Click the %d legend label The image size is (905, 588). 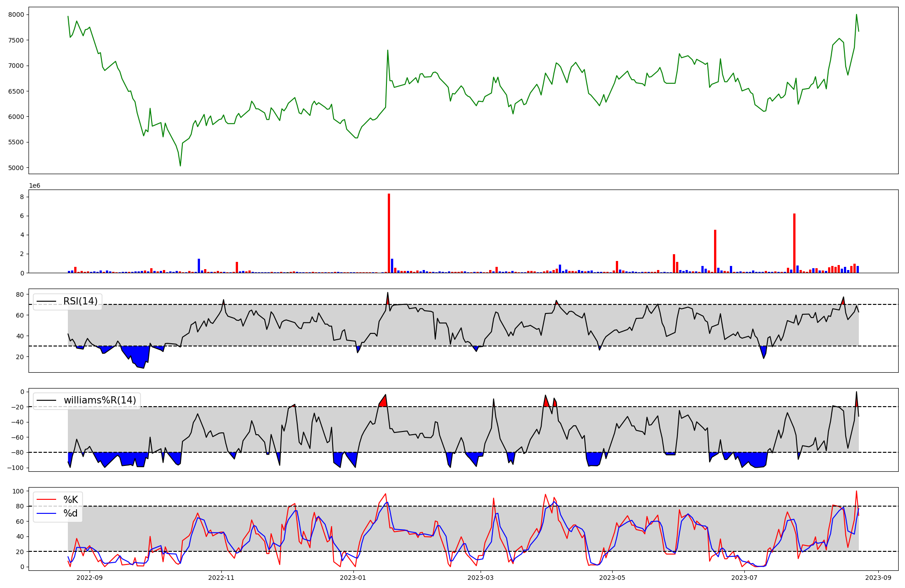pyautogui.click(x=71, y=513)
